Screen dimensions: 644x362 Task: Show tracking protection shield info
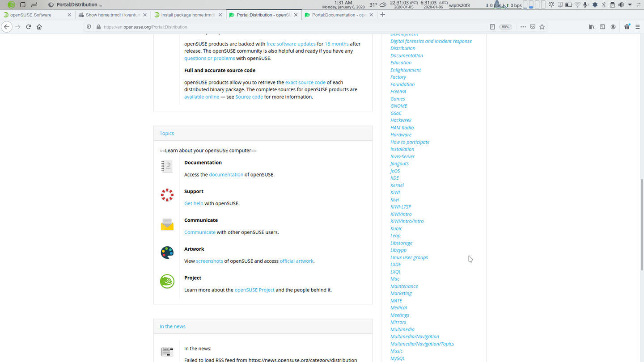[x=89, y=27]
